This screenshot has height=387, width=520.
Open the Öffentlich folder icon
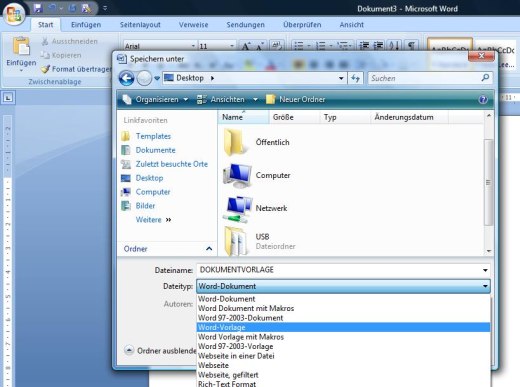tap(236, 142)
